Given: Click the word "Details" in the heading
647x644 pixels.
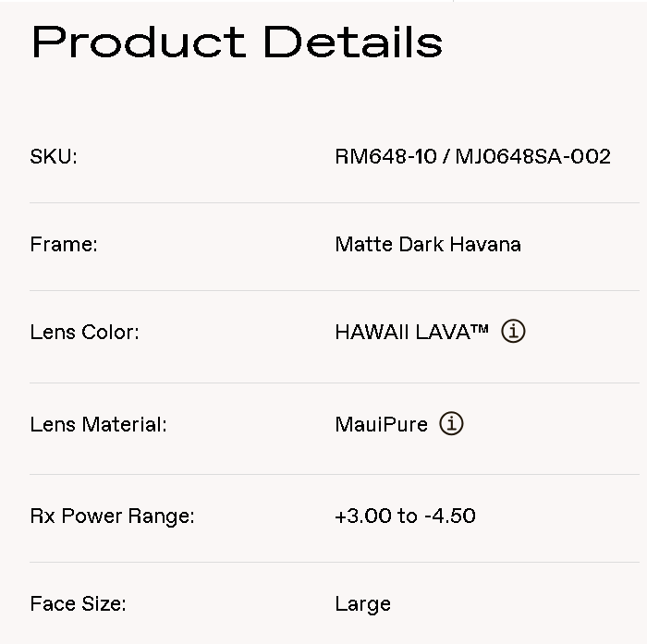Looking at the screenshot, I should (352, 43).
